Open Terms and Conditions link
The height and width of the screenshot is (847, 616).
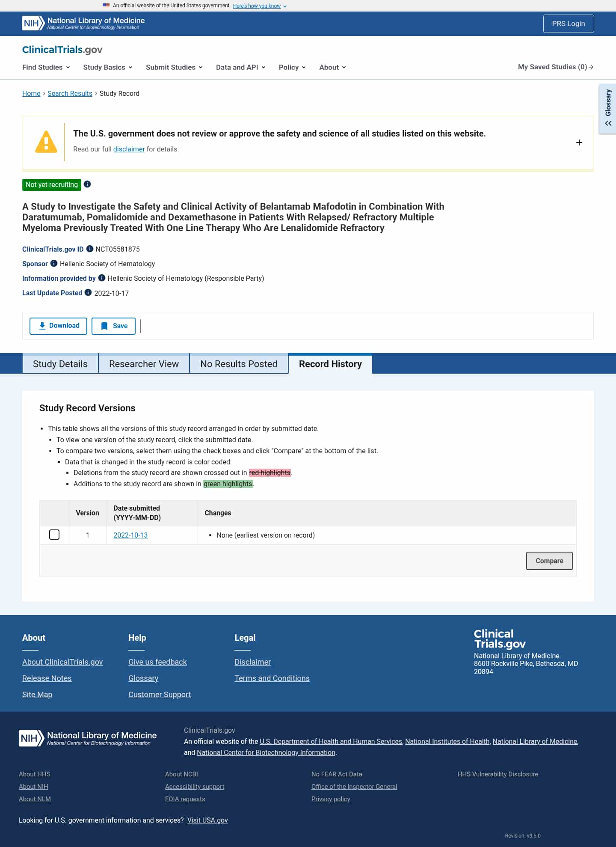pos(272,678)
